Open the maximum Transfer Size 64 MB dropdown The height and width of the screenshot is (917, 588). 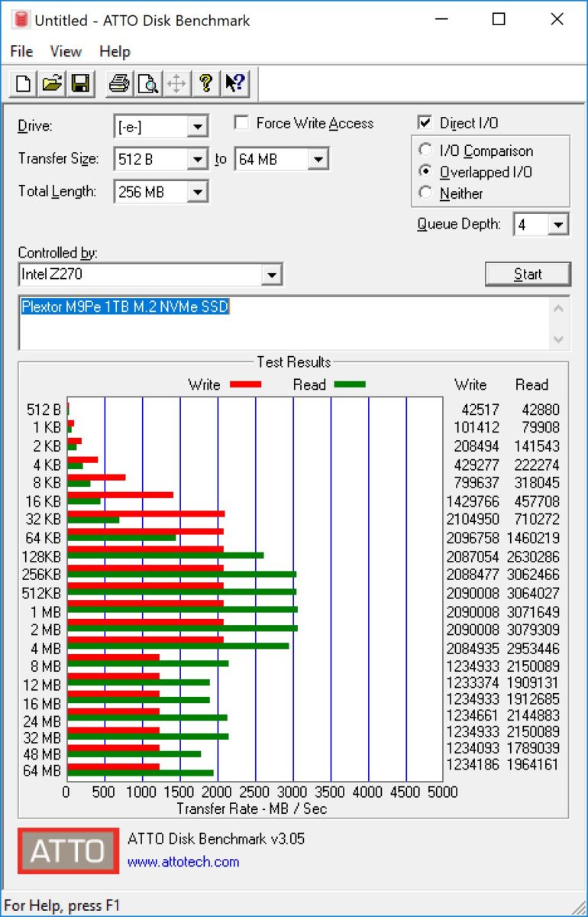click(x=318, y=159)
